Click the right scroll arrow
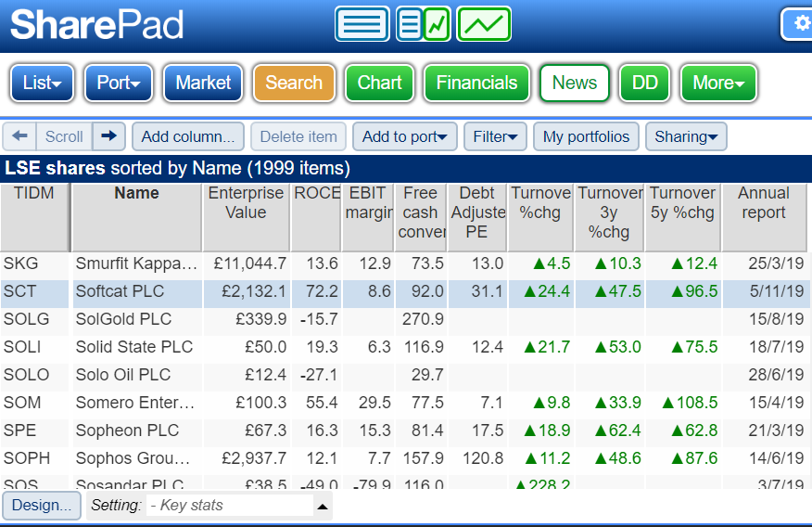 click(x=108, y=136)
